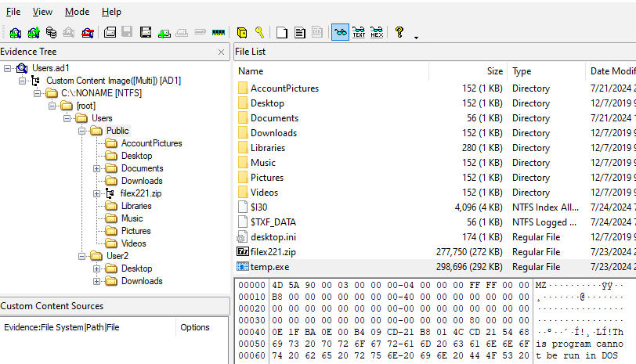Click the Add Evidence Item toolbar icon

15,32
